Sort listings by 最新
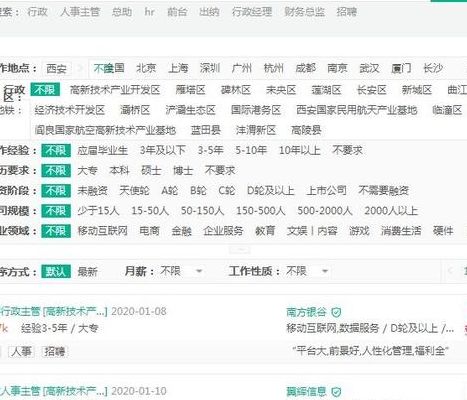Screen dimensions: 467x400 tap(87, 272)
